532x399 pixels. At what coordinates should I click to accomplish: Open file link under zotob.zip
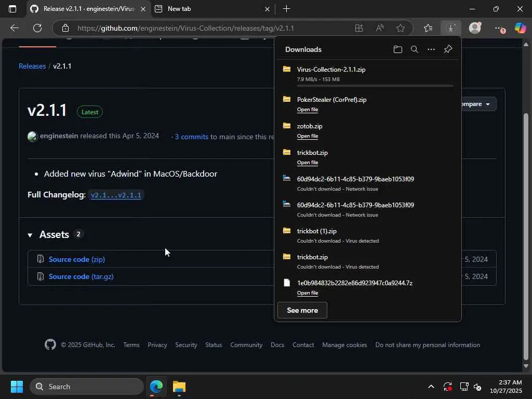coord(308,136)
